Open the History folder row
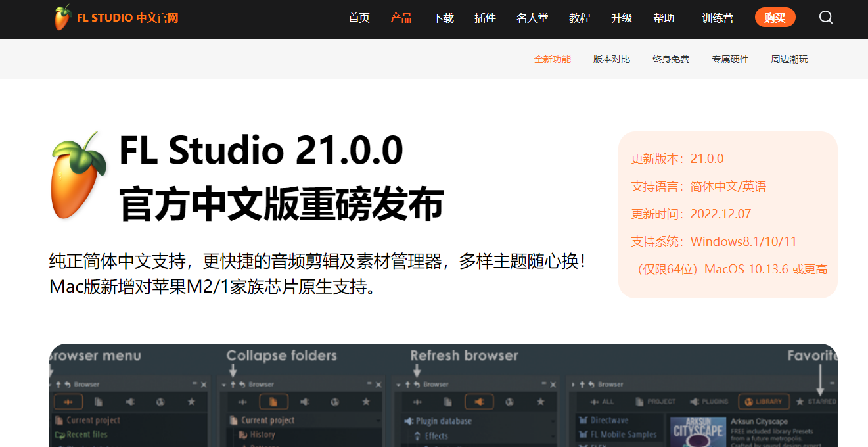 pos(257,435)
